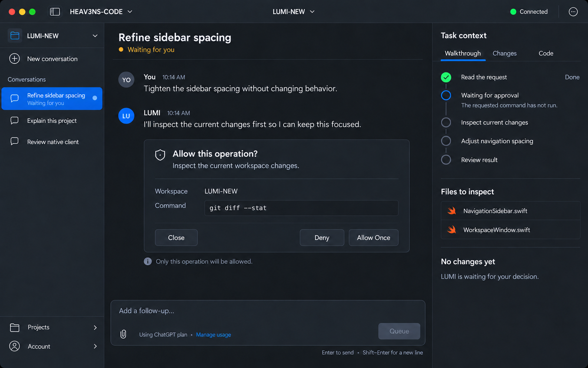Open the LUMI-NEW title dropdown
Screen dimensions: 588x368
(x=294, y=12)
